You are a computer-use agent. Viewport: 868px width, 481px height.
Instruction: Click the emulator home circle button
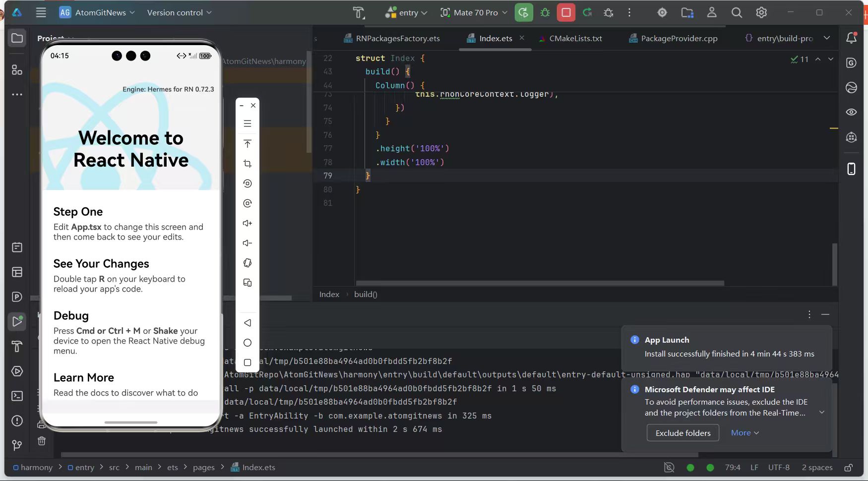tap(248, 343)
